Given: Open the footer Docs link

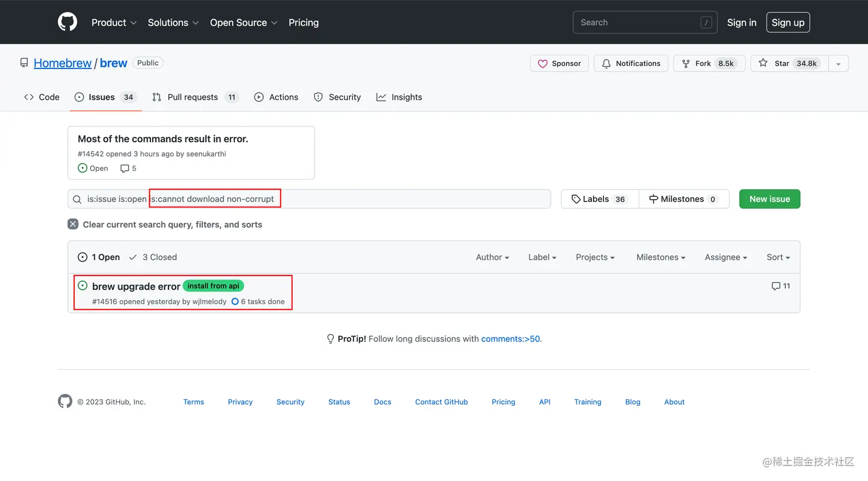Looking at the screenshot, I should (382, 402).
